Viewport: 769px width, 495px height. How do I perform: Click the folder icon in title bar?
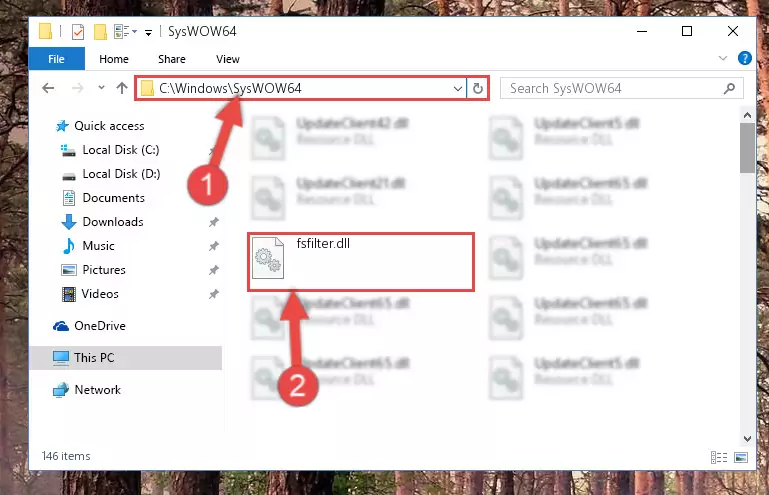tap(46, 31)
